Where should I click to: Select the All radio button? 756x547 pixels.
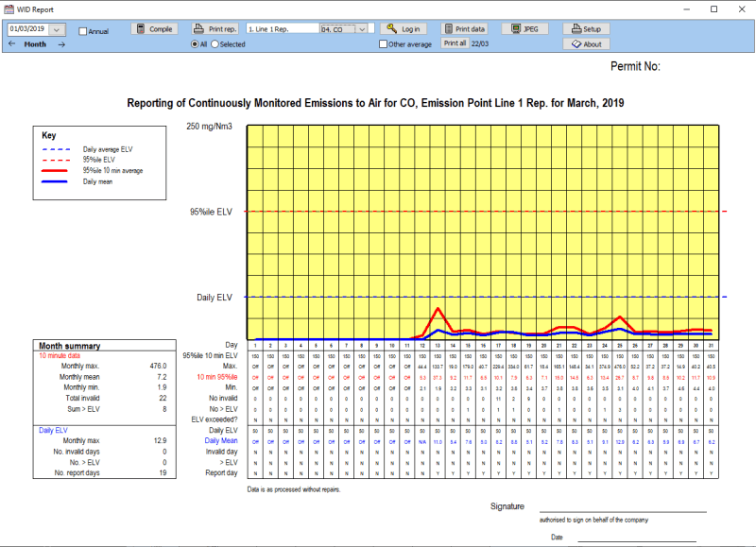point(195,44)
